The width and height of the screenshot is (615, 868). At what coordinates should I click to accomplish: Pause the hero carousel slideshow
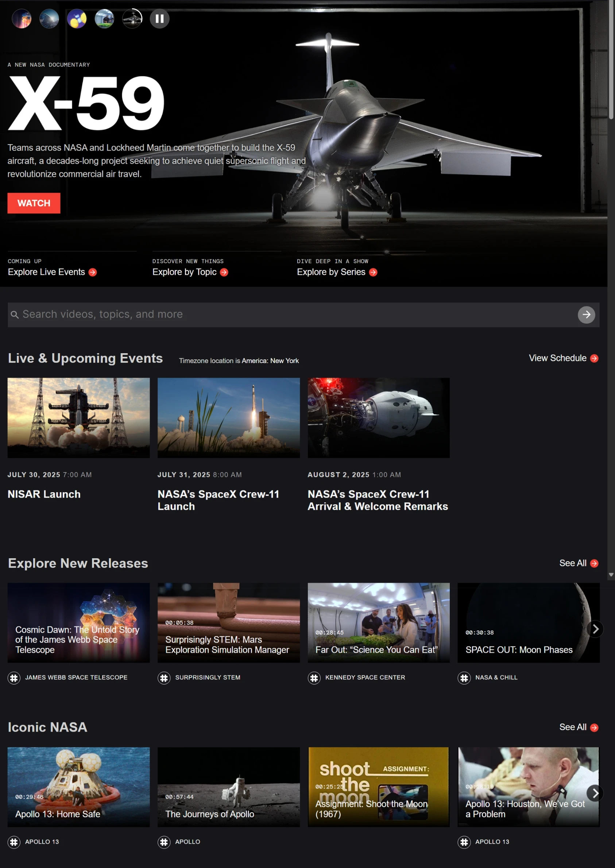pyautogui.click(x=159, y=19)
